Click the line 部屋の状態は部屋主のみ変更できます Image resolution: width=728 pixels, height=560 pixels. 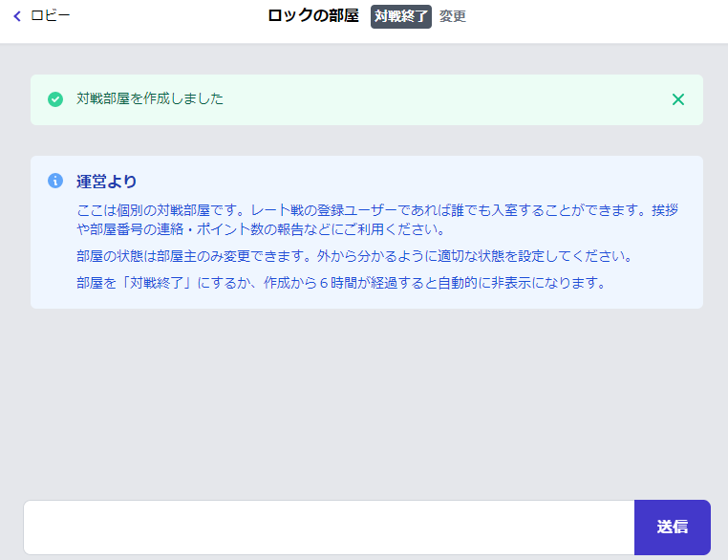(354, 256)
